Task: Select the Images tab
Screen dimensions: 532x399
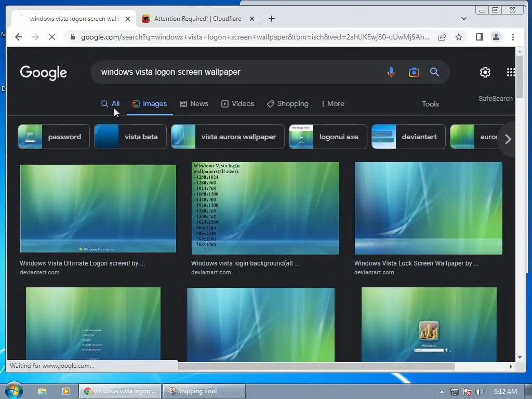Action: pos(150,104)
